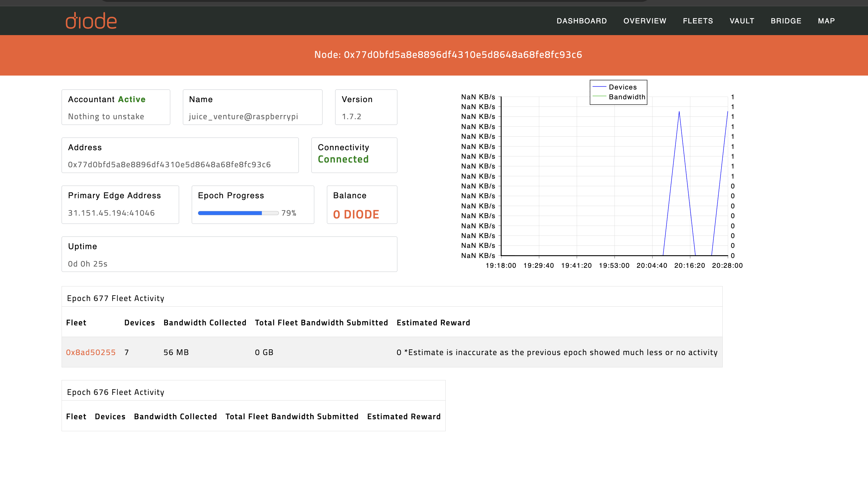Viewport: 868px width, 485px height.
Task: Open the Dashboard nav item
Action: pos(582,21)
